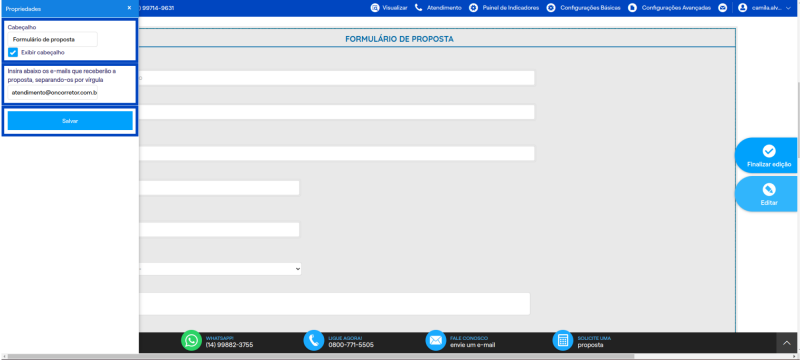Image resolution: width=800 pixels, height=360 pixels.
Task: Open Configurações Básicas menu
Action: 584,8
